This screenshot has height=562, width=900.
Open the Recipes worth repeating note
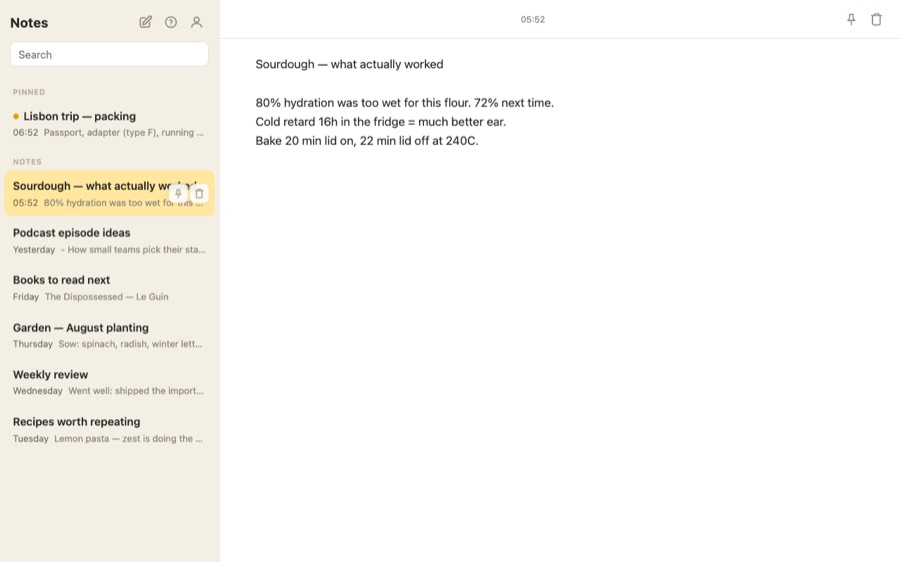click(109, 429)
